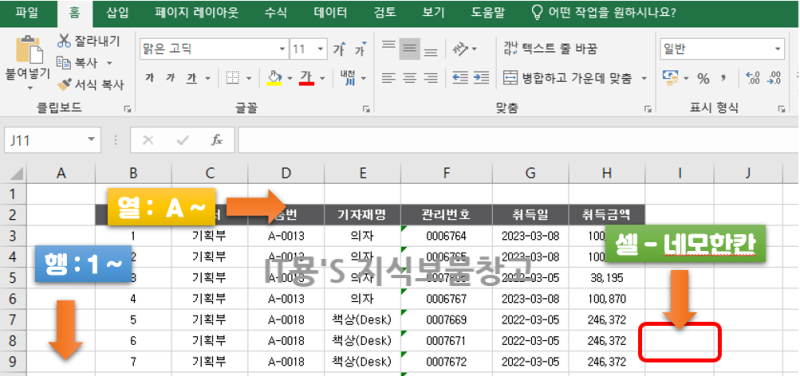Open fill color palette dropdown arrow
Viewport: 800px width, 376px height.
point(290,79)
